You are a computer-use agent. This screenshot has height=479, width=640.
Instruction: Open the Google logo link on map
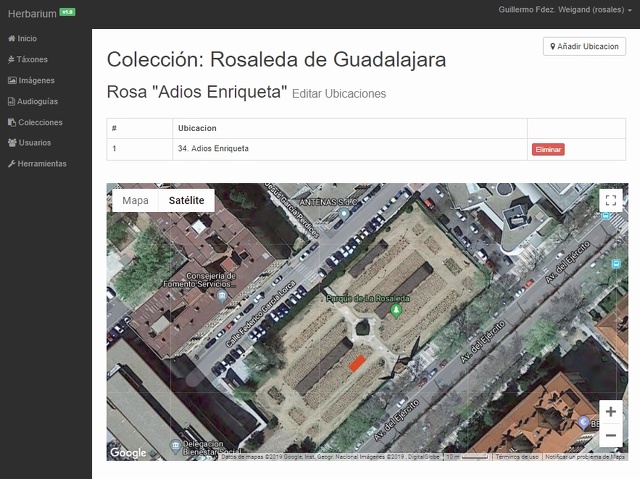pos(128,453)
